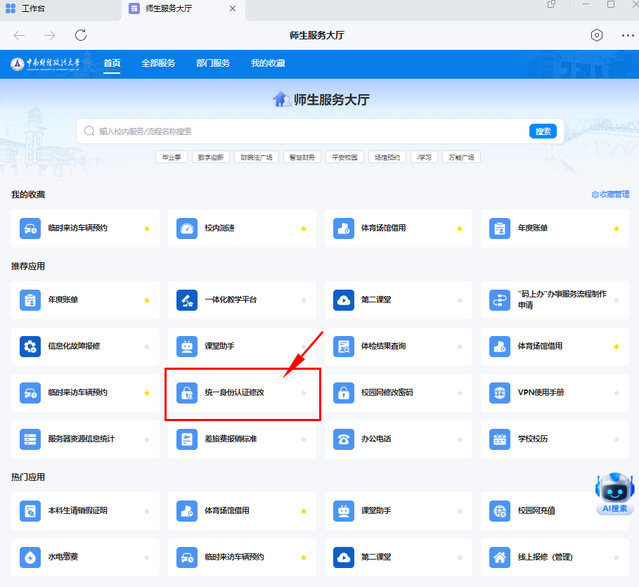The width and height of the screenshot is (639, 587).
Task: Switch to the 全部服务 tab
Action: (x=158, y=63)
